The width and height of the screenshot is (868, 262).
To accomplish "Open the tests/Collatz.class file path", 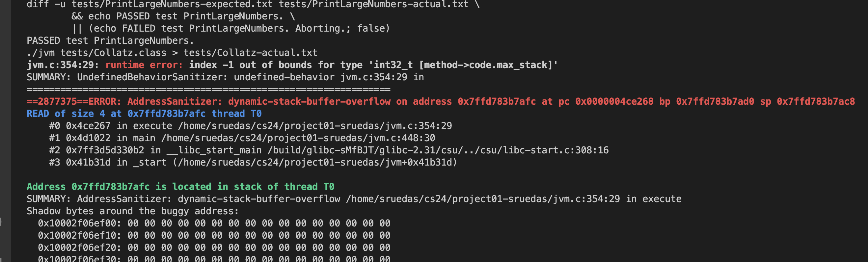I will 113,53.
